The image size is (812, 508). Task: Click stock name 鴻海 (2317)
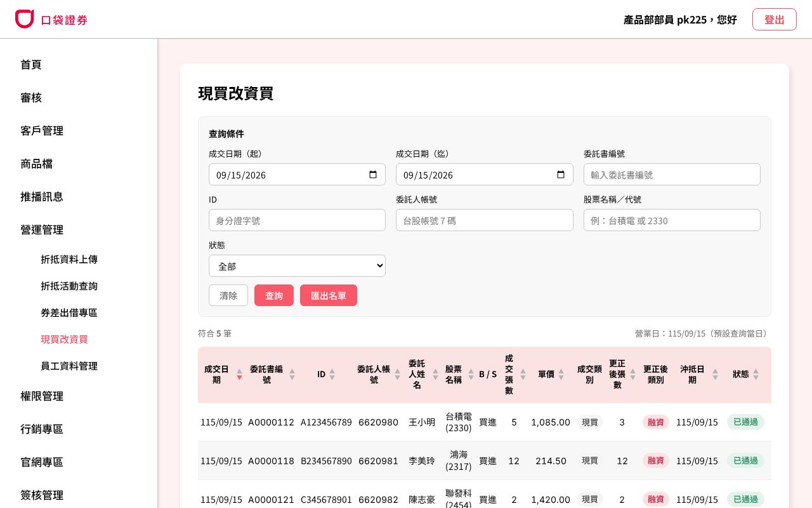coord(459,460)
